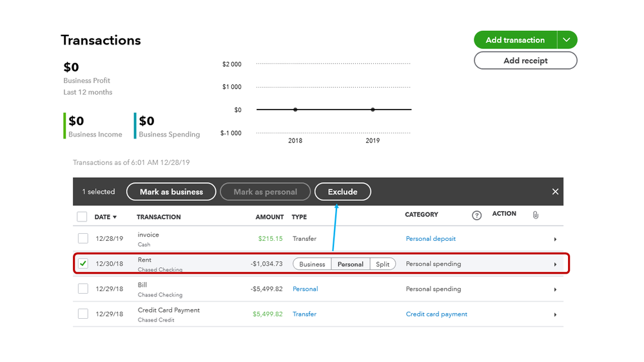Click the attachment paperclip icon in header
The image size is (644, 362).
535,215
